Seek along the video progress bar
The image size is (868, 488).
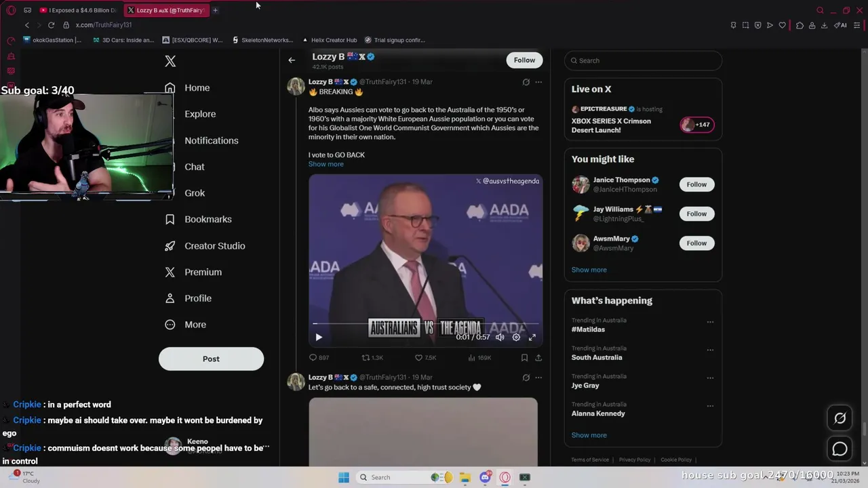click(x=425, y=323)
